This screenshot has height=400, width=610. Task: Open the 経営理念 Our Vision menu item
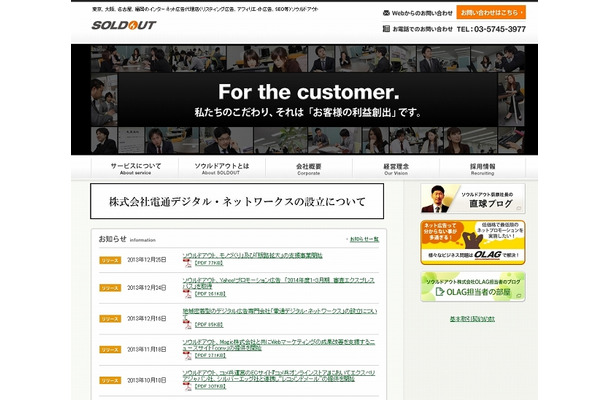[396, 168]
